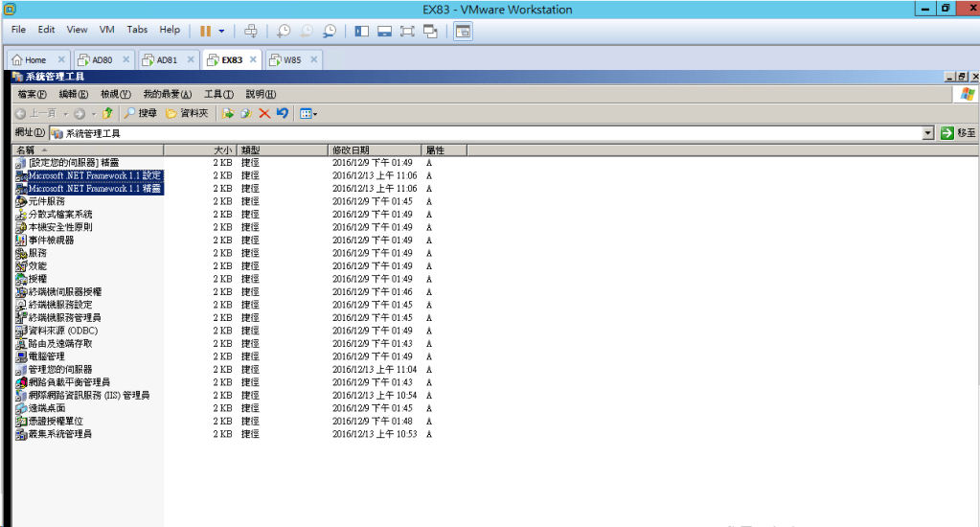Open the power options dropdown next to pause

(221, 31)
